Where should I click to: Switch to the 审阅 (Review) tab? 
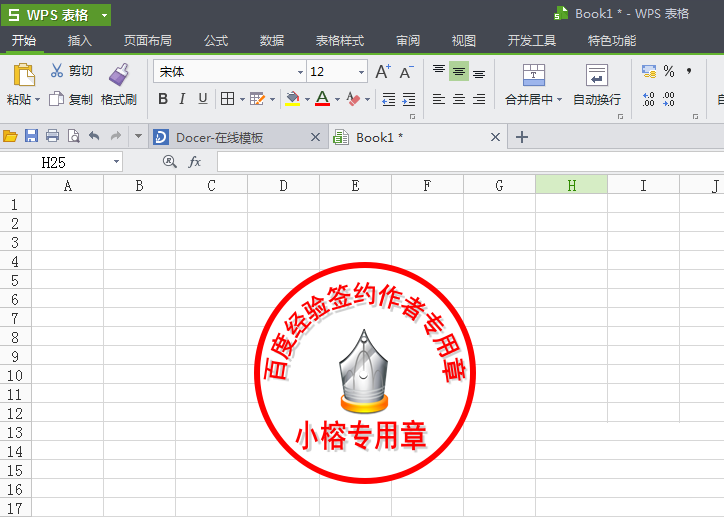(408, 41)
